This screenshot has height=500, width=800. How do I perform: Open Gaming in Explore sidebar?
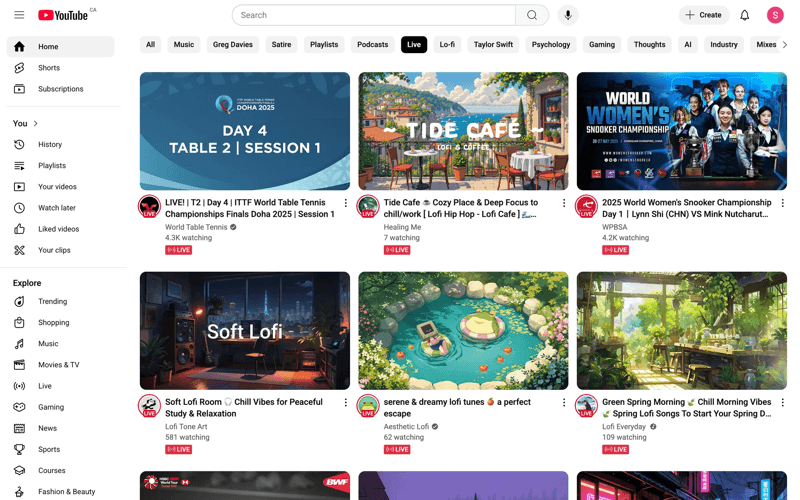(x=61, y=407)
